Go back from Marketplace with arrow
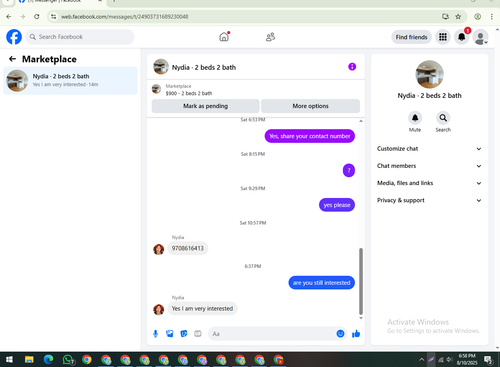Viewport: 500px width, 367px height. pos(12,59)
